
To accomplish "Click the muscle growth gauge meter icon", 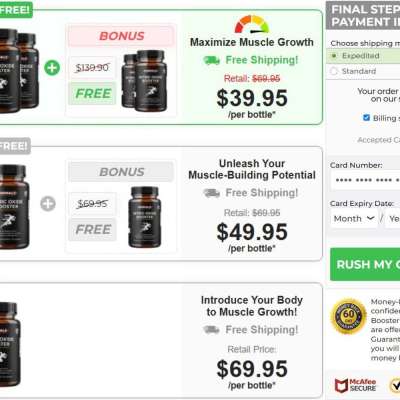I will point(252,24).
